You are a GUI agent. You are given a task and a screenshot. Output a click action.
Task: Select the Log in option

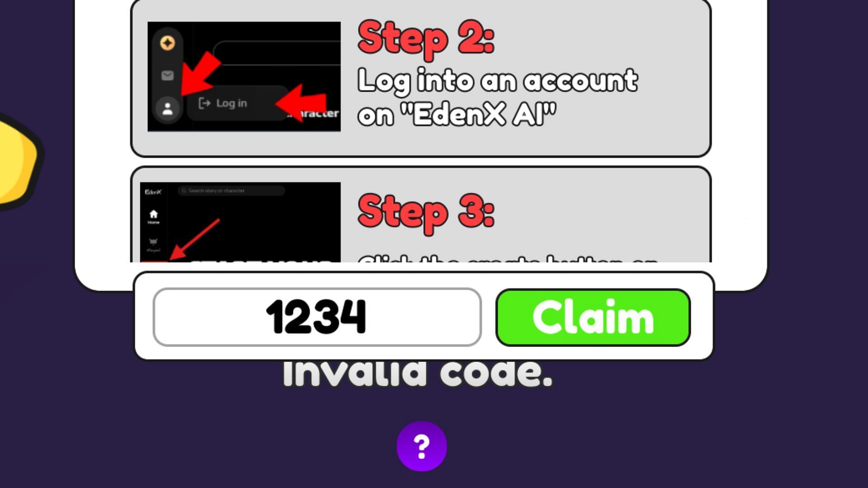pyautogui.click(x=231, y=103)
